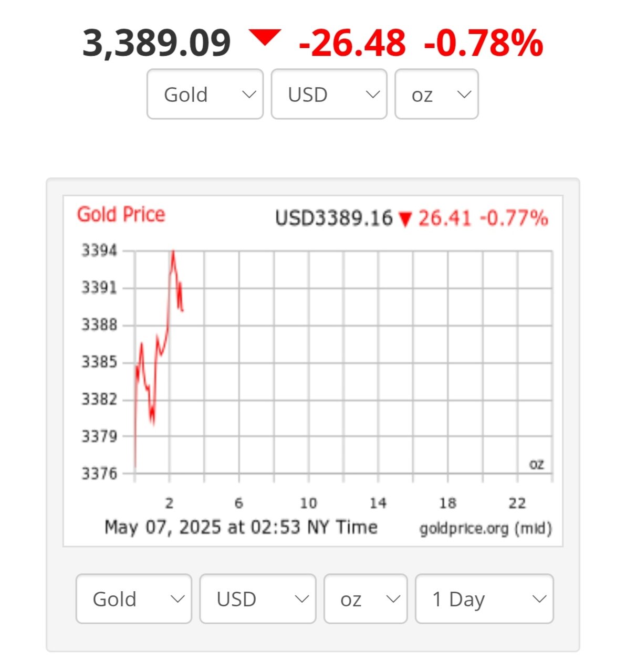Open the Gold dropdown below the chart

click(134, 599)
